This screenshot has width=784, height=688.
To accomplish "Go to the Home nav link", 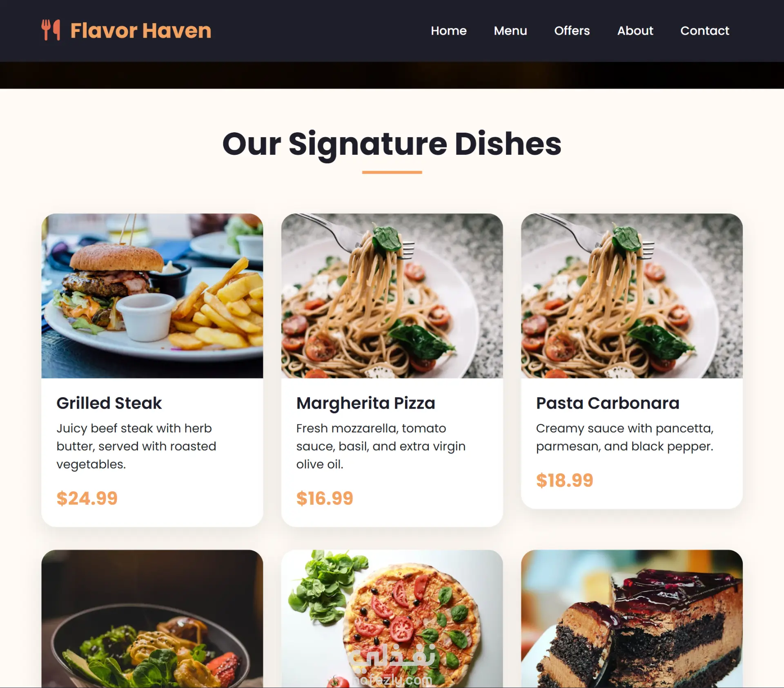I will coord(448,31).
